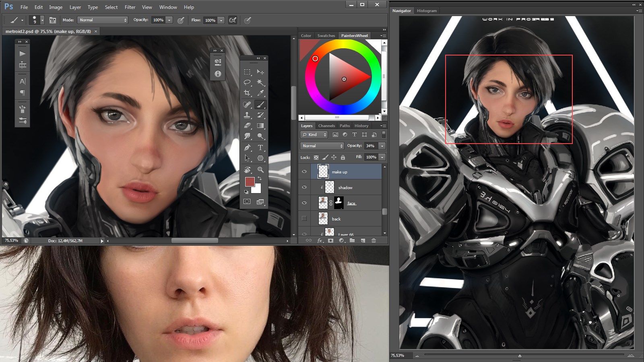The height and width of the screenshot is (362, 644).
Task: Click the background color swatch
Action: [257, 189]
